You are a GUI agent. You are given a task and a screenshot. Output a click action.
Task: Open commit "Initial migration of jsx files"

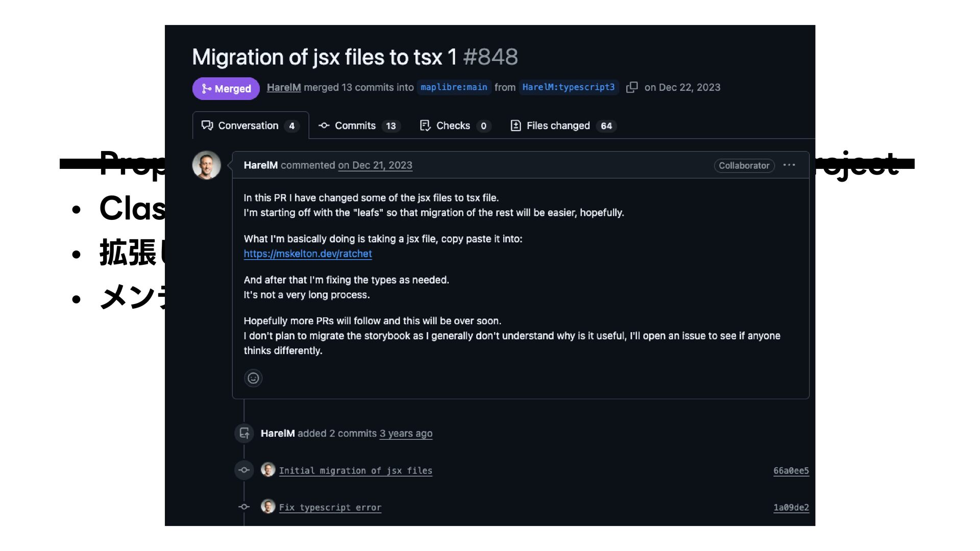355,470
